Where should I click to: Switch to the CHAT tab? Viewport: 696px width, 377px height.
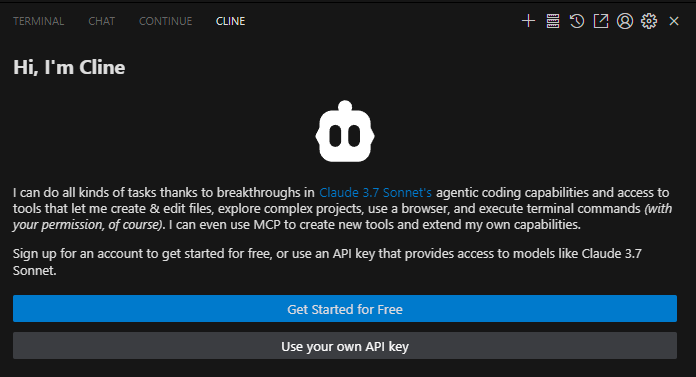102,21
